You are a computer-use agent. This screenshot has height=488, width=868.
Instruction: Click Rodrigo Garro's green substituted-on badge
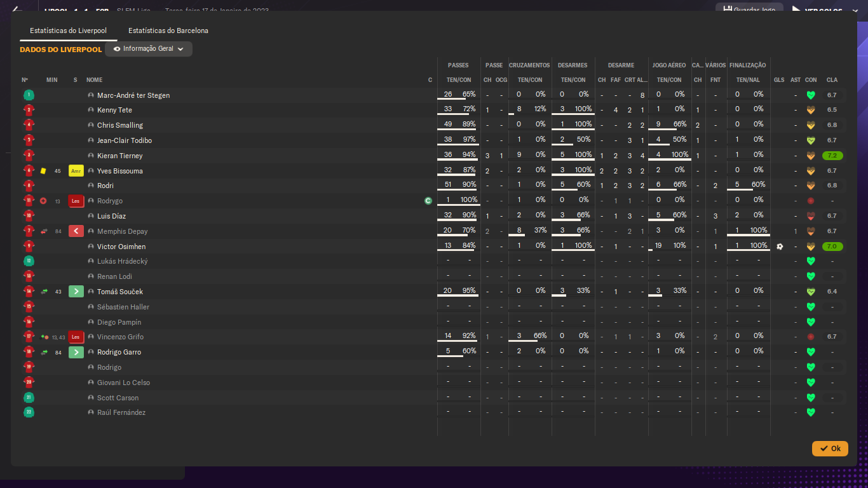point(76,352)
